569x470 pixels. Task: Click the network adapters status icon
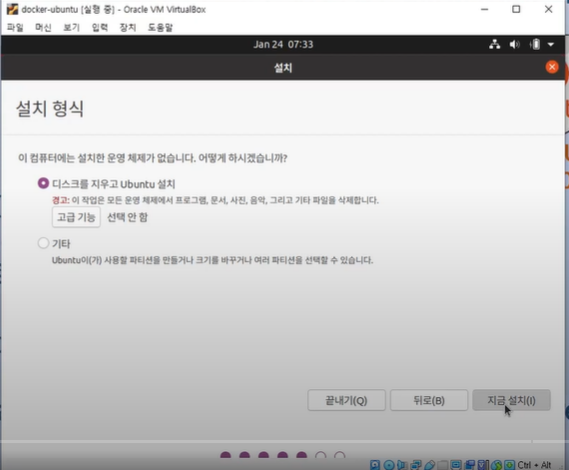point(416,465)
